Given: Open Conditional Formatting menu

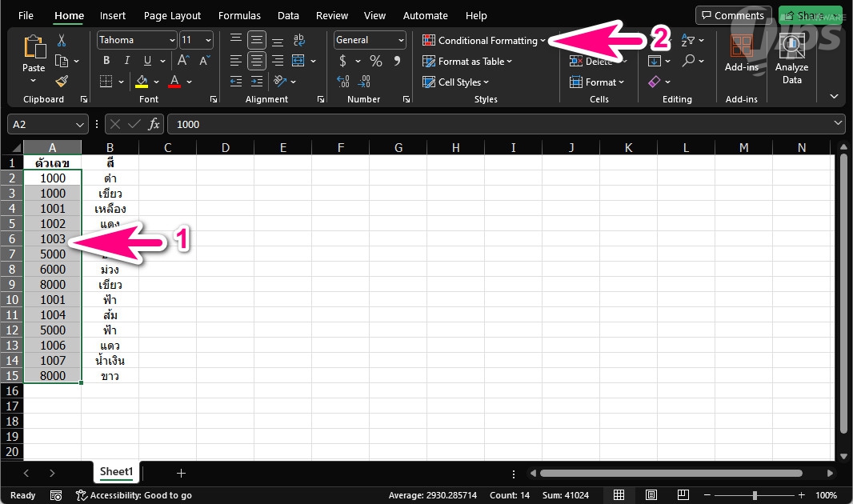Looking at the screenshot, I should pos(483,40).
